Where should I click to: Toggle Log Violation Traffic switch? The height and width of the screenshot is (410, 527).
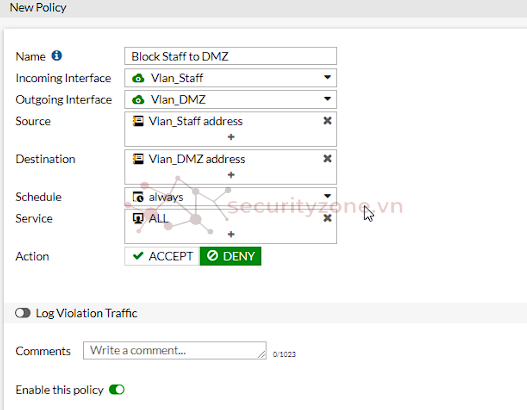pyautogui.click(x=23, y=313)
